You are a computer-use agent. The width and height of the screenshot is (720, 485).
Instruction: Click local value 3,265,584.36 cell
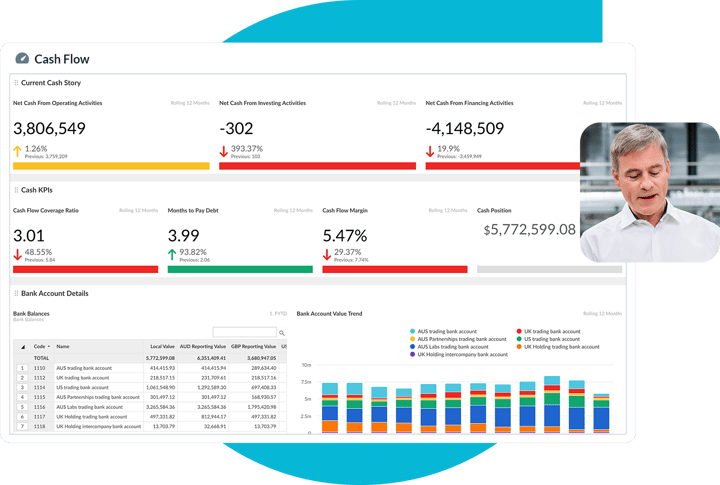pyautogui.click(x=160, y=407)
